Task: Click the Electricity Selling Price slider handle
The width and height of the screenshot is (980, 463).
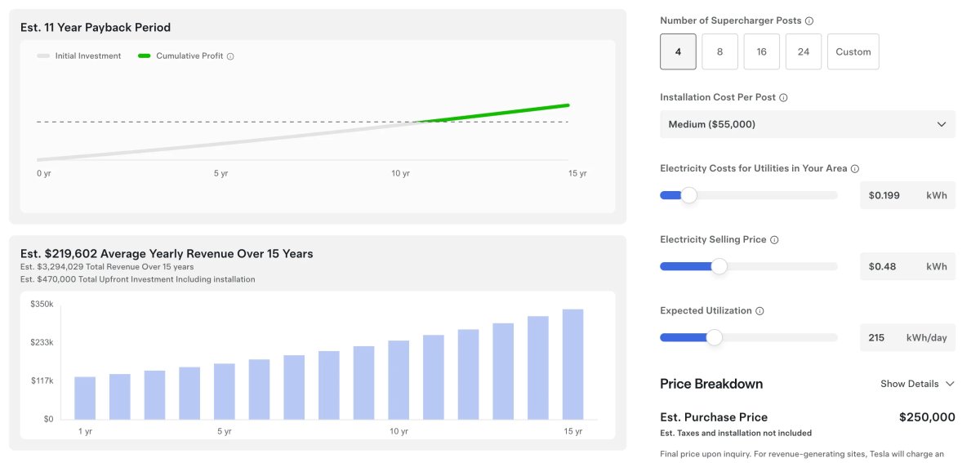Action: coord(719,266)
